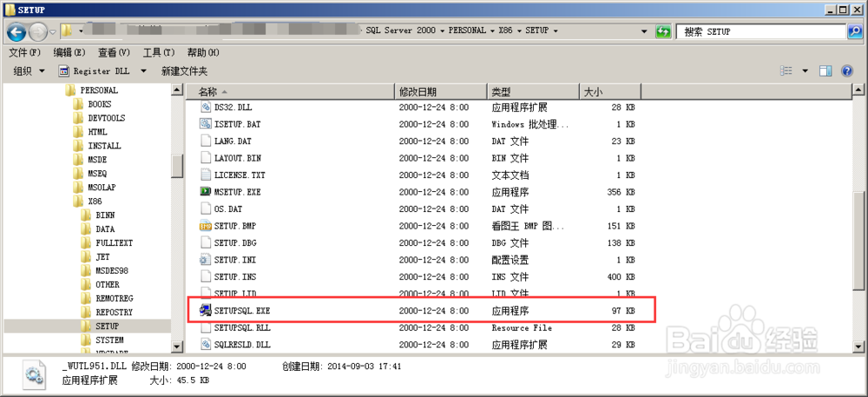868x397 pixels.
Task: Open the 工具(T) menu
Action: tap(159, 53)
